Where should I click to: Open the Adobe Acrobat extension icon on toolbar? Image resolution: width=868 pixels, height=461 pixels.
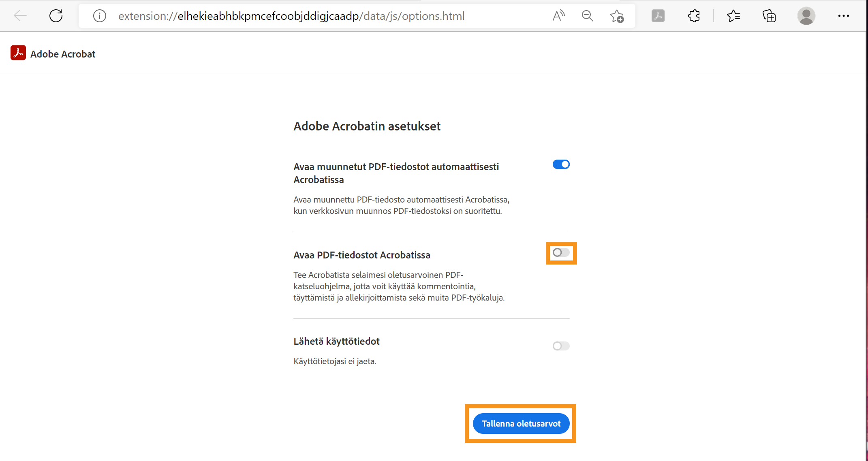click(x=658, y=16)
